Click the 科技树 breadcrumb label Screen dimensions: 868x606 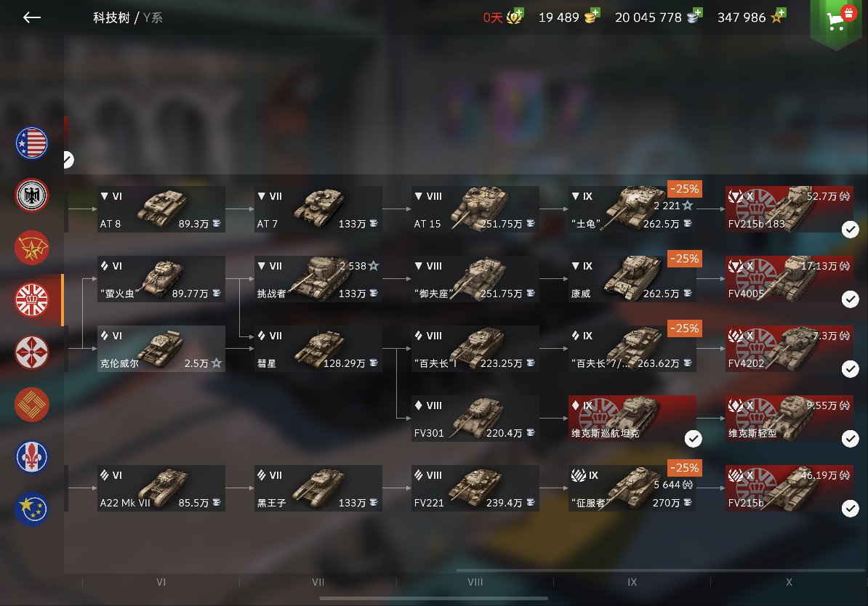coord(111,17)
